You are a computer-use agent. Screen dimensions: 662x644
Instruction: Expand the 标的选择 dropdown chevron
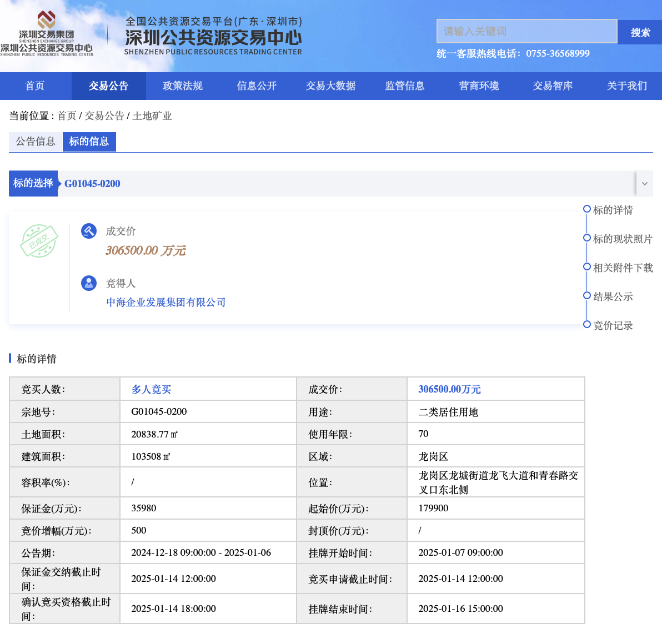[x=644, y=183]
